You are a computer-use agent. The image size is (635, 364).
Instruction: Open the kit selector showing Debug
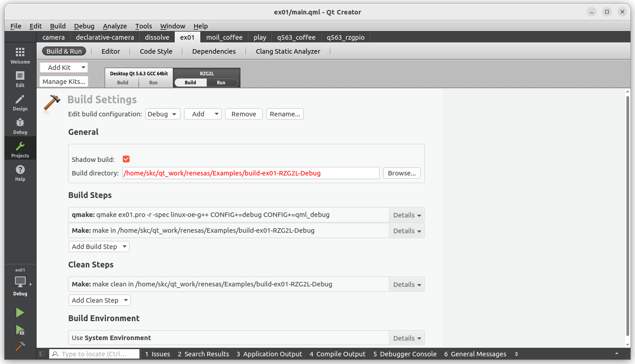click(x=20, y=282)
